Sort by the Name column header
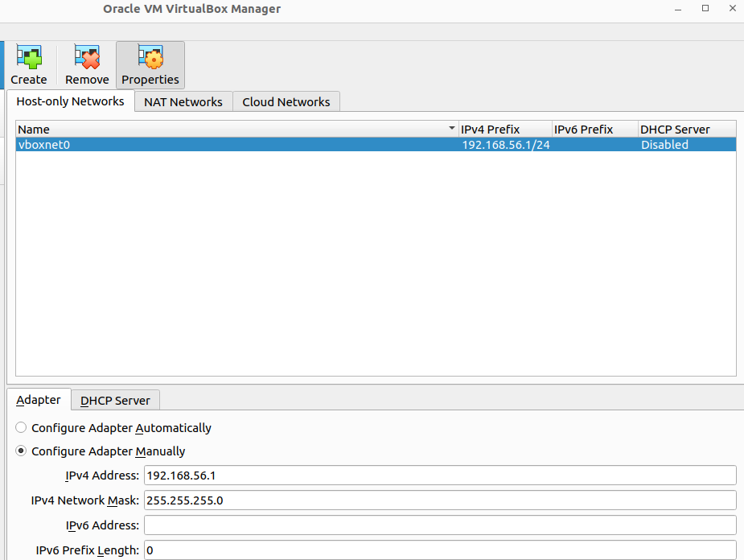Viewport: 744px width, 560px height. point(237,129)
